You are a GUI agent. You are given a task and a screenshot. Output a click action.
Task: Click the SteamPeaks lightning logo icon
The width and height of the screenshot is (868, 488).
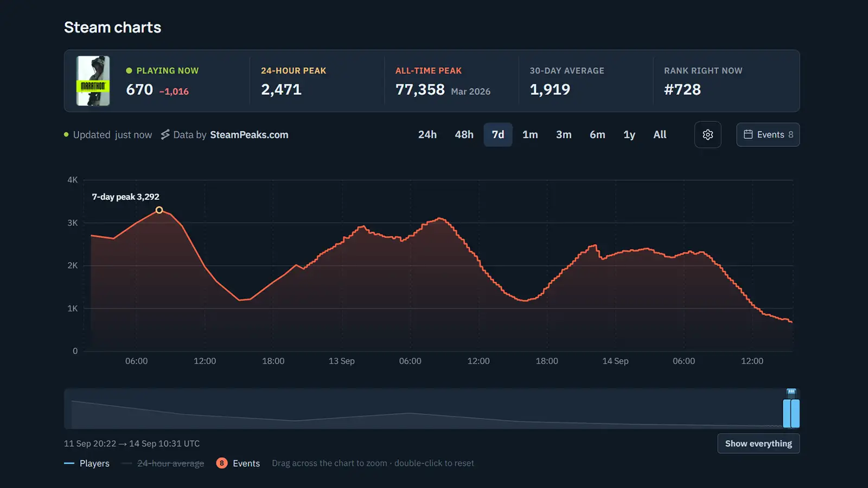tap(165, 134)
